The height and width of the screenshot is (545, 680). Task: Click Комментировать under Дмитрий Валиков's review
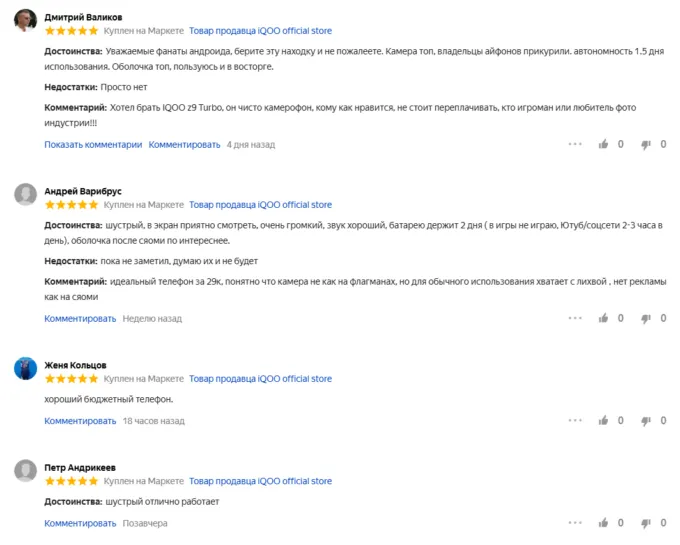185,144
